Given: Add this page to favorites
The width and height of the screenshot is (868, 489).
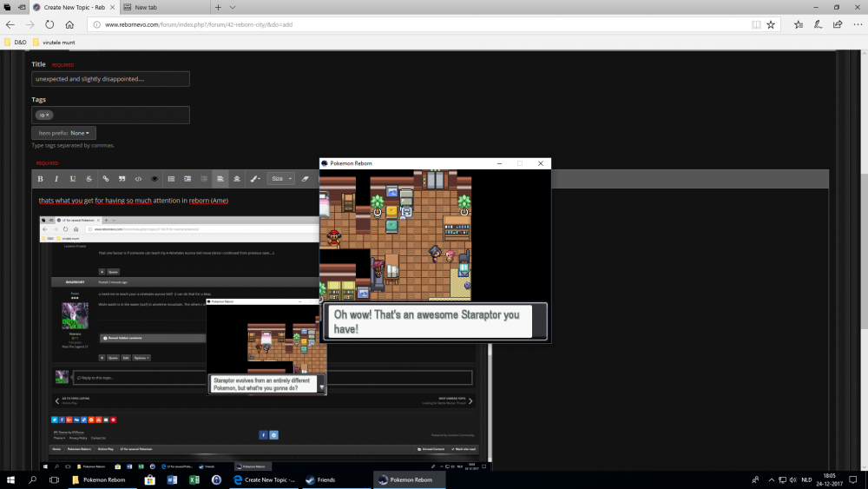Looking at the screenshot, I should [771, 24].
